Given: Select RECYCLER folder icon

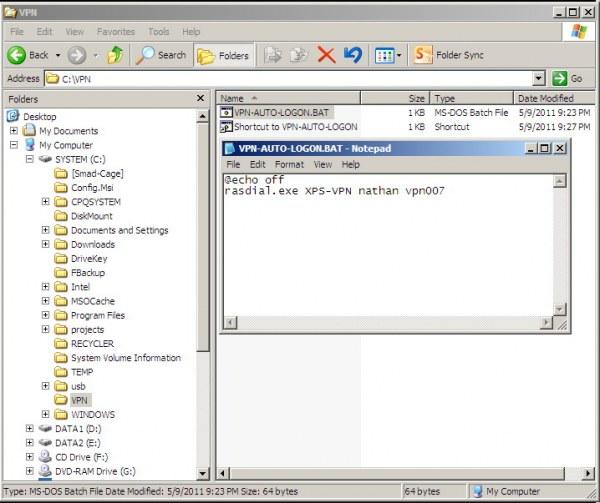Looking at the screenshot, I should (61, 343).
